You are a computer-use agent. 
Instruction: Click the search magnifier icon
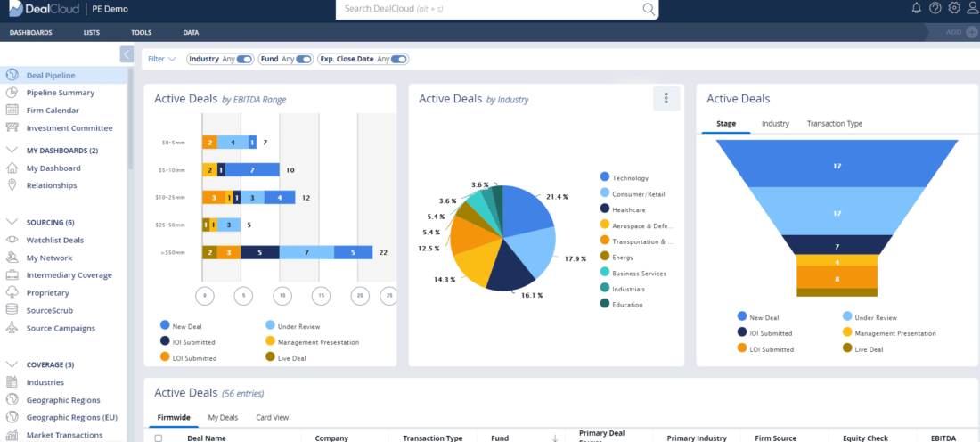click(x=649, y=9)
